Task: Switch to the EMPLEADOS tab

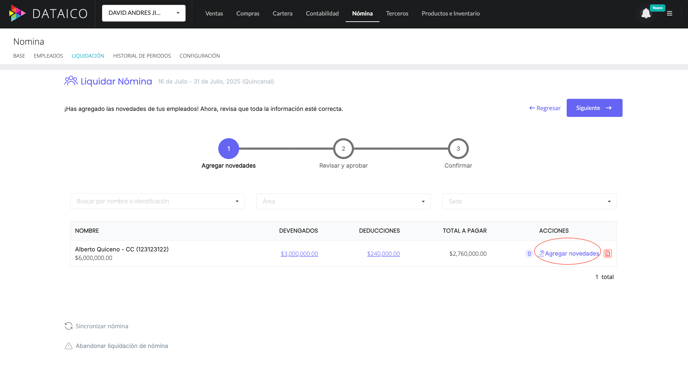Action: tap(48, 56)
